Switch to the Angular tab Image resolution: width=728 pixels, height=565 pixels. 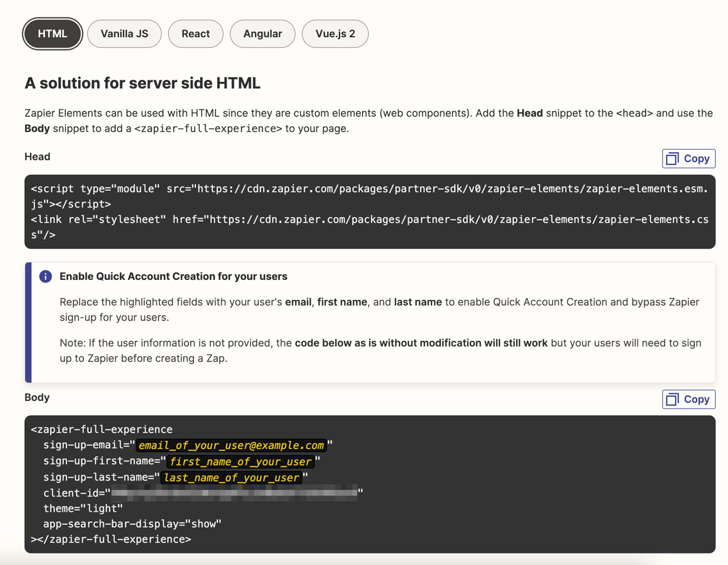(x=263, y=34)
